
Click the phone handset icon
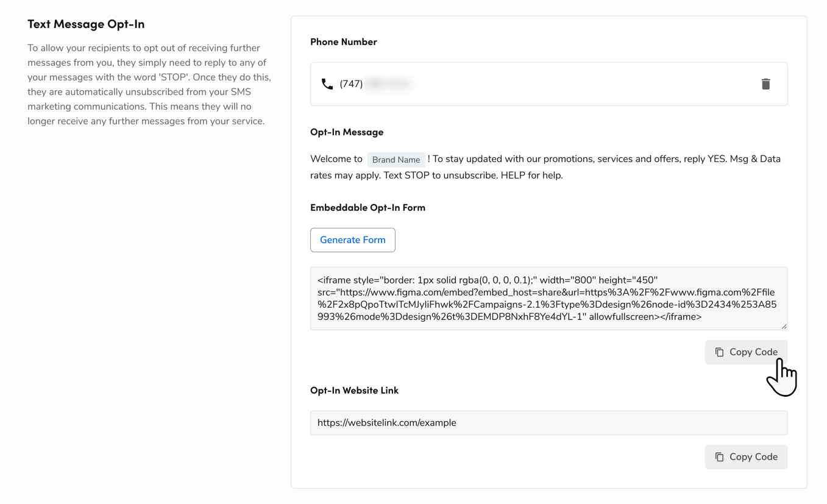point(327,84)
